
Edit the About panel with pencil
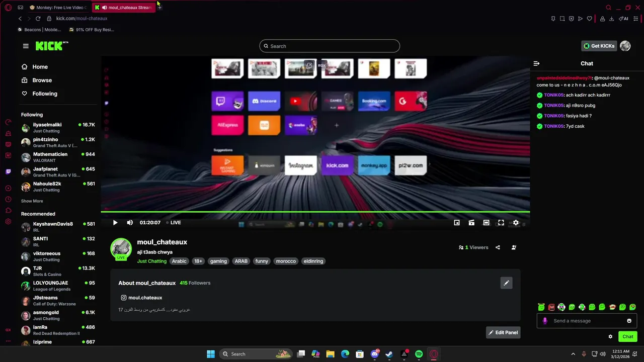coord(506,283)
